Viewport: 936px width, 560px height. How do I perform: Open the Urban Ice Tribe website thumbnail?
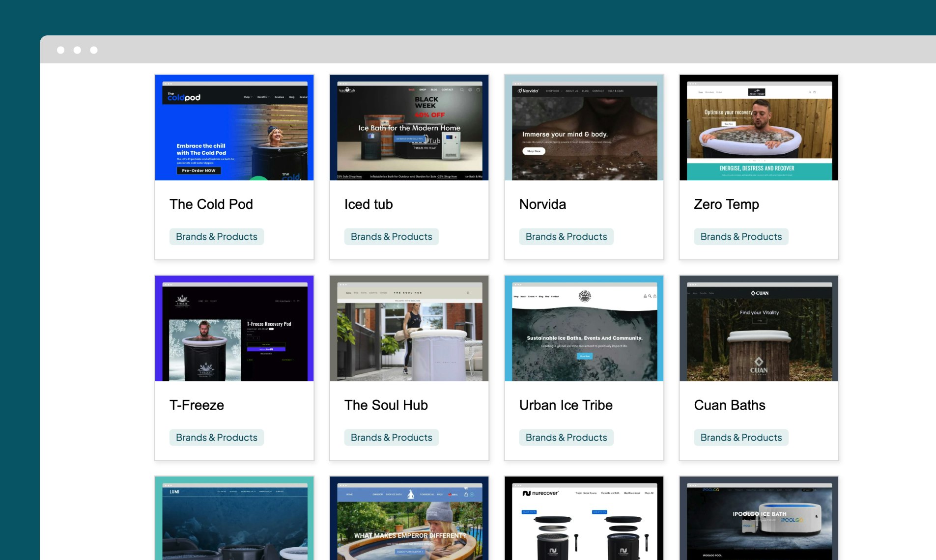tap(584, 328)
